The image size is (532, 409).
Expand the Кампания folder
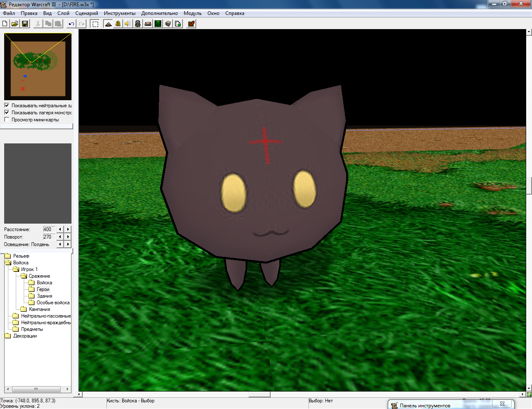(24, 309)
